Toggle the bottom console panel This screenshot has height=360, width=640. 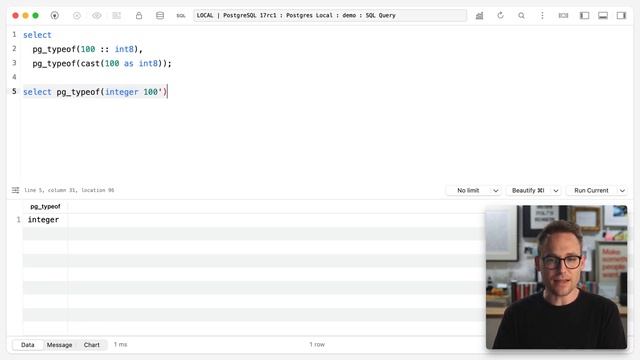(x=603, y=16)
